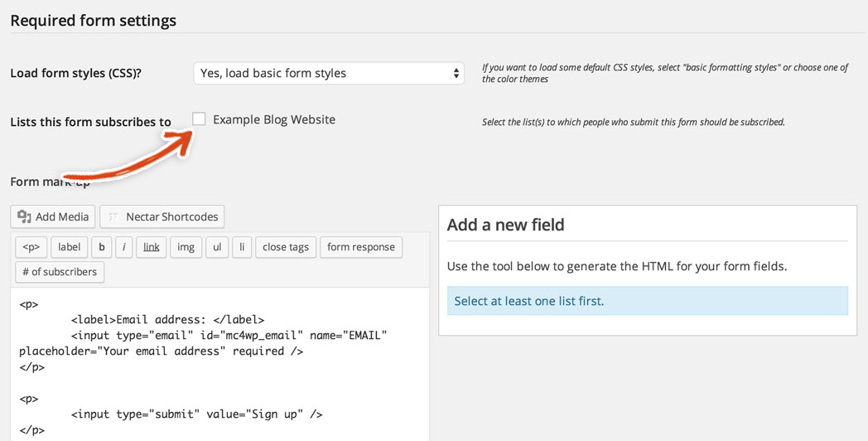Viewport: 868px width, 441px height.
Task: Add a list item with 'li' button
Action: tap(241, 247)
